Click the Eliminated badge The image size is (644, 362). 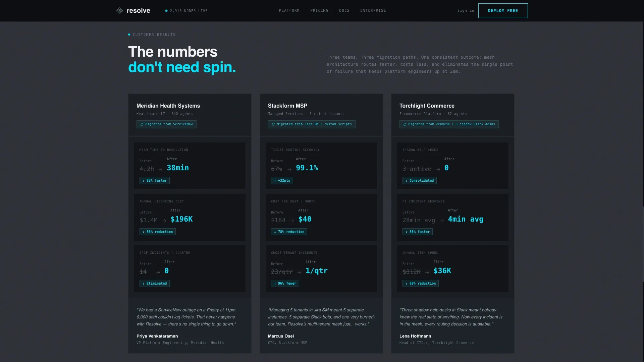(x=155, y=284)
